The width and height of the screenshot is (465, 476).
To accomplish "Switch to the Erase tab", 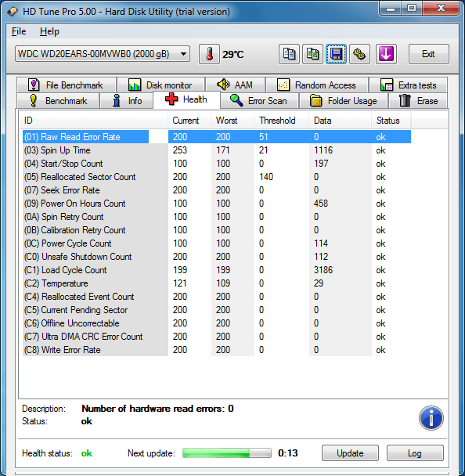I will click(418, 100).
